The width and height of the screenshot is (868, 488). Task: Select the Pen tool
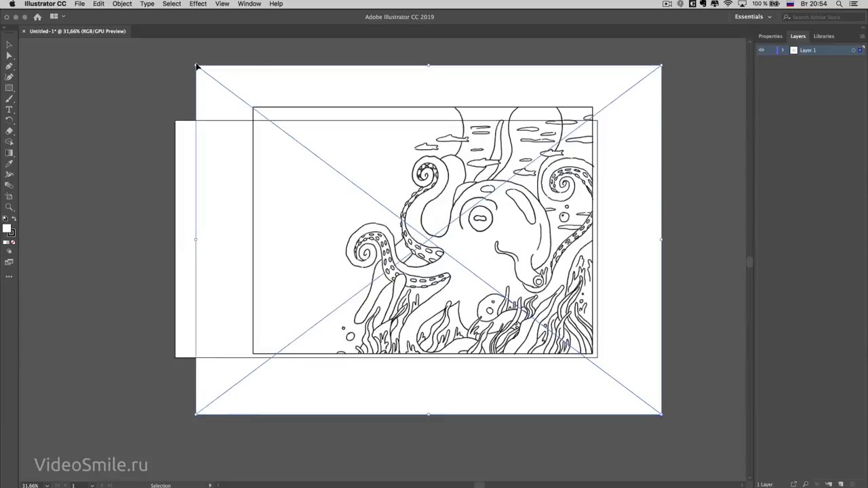[9, 66]
